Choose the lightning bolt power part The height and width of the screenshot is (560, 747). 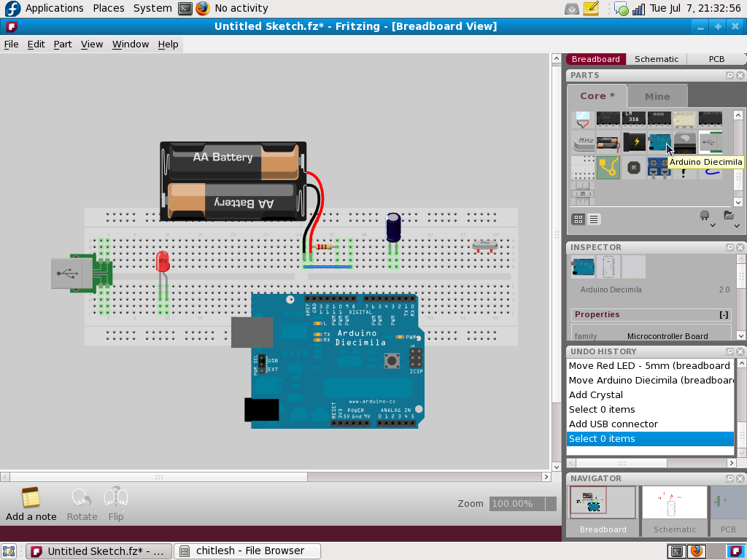(x=634, y=142)
